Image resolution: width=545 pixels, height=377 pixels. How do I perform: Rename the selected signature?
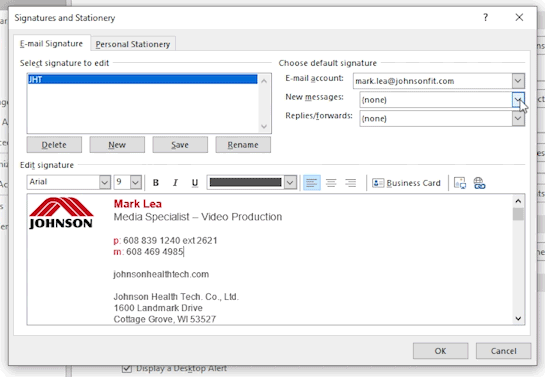pyautogui.click(x=243, y=145)
